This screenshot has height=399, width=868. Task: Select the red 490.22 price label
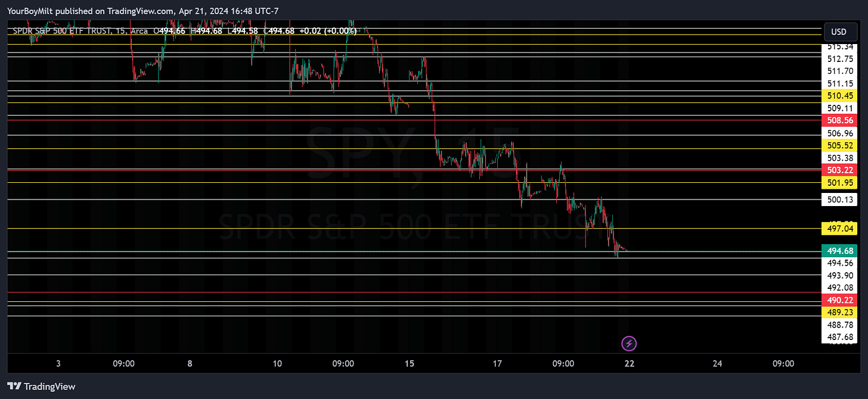839,300
